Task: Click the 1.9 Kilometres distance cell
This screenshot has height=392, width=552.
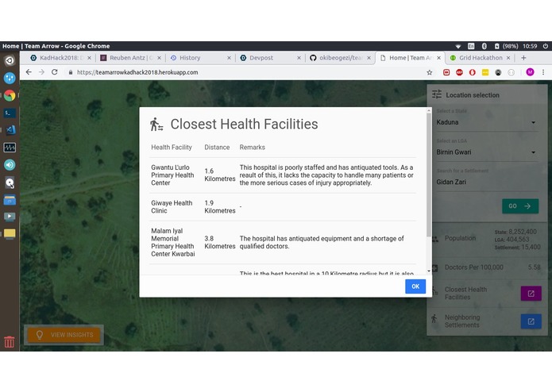Action: coord(220,207)
